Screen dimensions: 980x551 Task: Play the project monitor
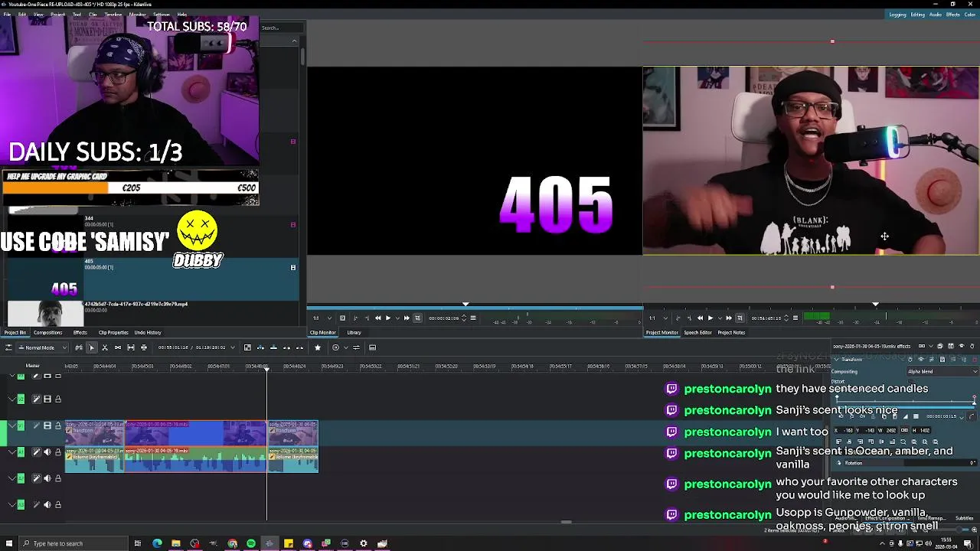point(710,318)
